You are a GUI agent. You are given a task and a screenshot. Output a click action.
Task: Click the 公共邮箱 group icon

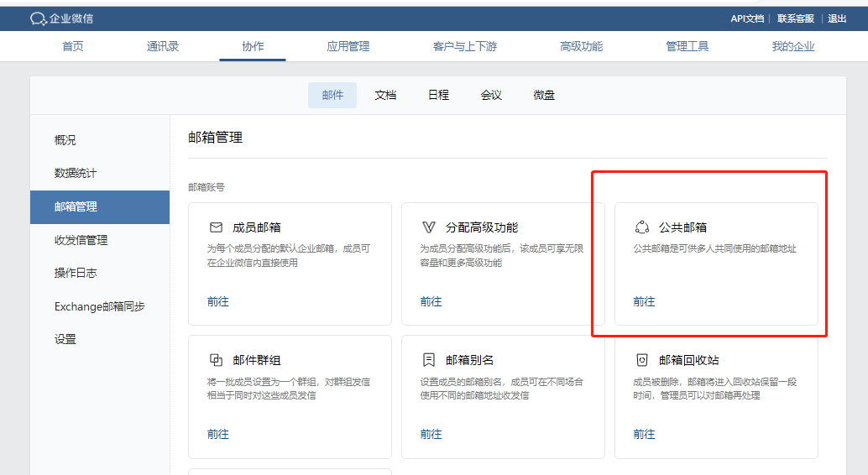click(x=642, y=227)
